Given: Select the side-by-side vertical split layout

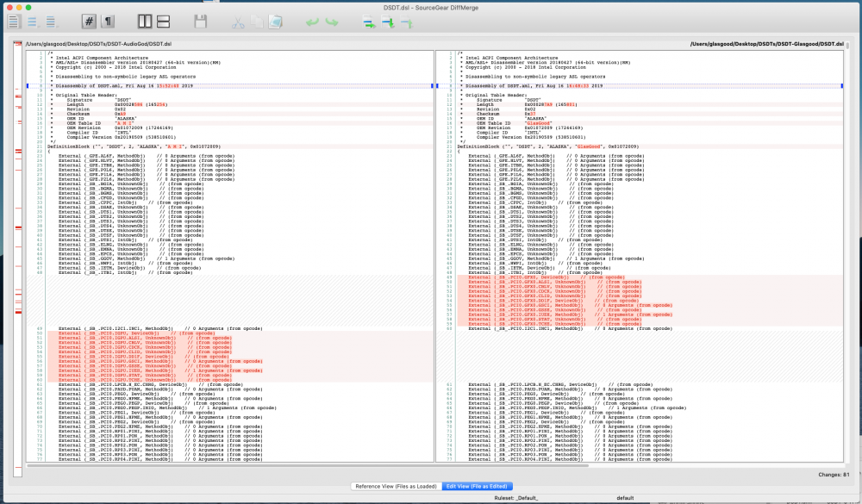Looking at the screenshot, I should (x=145, y=22).
